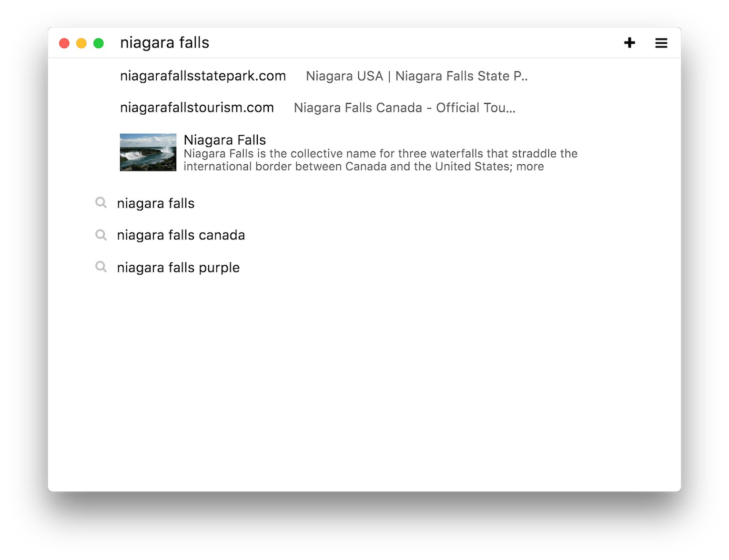This screenshot has height=560, width=729.
Task: Open niagarafallstourism.com suggestion
Action: (197, 108)
